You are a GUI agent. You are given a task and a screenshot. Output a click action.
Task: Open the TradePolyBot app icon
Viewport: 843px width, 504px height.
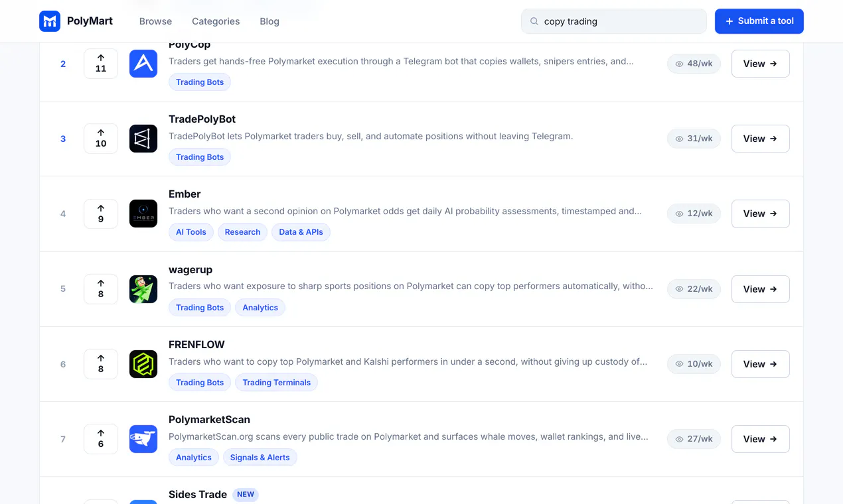coord(143,139)
